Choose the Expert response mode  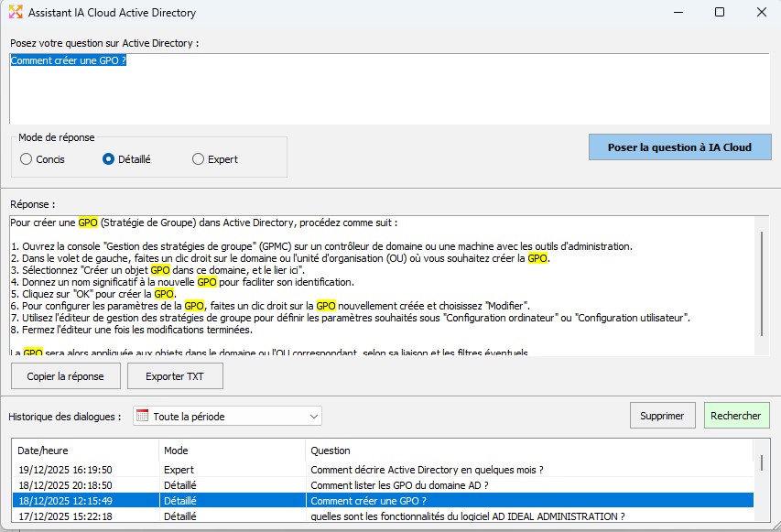pos(198,159)
